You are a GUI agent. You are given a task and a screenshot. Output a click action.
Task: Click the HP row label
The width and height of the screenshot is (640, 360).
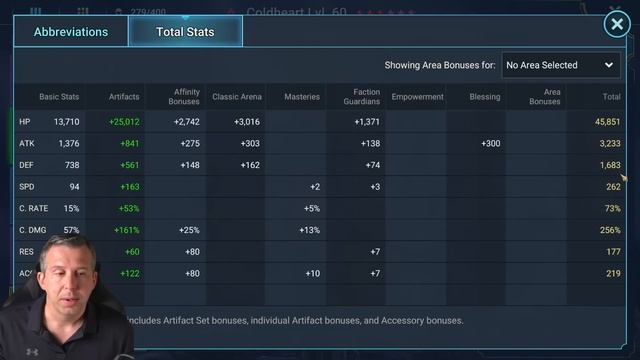(24, 122)
